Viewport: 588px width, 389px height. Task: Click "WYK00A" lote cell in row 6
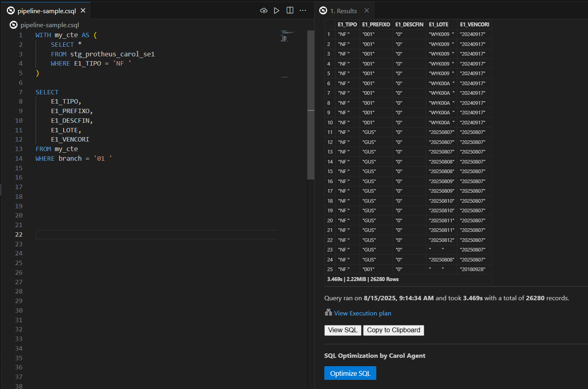click(441, 84)
